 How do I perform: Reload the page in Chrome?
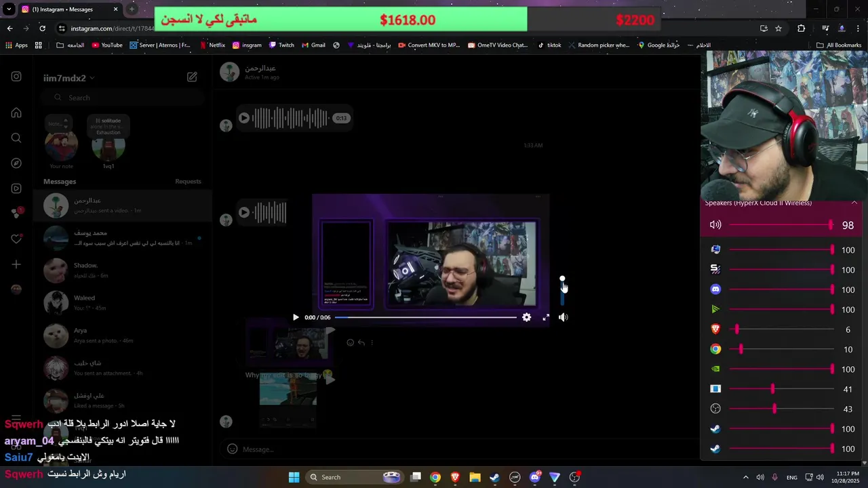click(42, 28)
